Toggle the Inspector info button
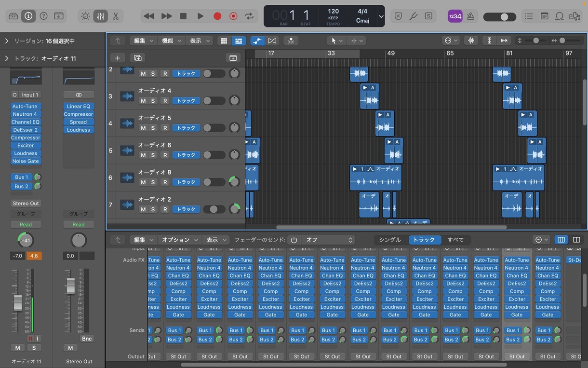Screen dimensions: 588x368 pos(28,16)
